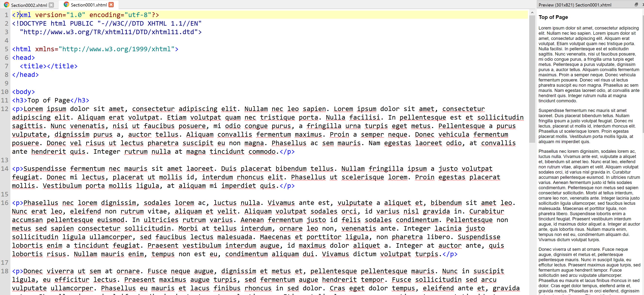Place cursor inside the empty title tag
This screenshot has width=644, height=295.
(47, 66)
